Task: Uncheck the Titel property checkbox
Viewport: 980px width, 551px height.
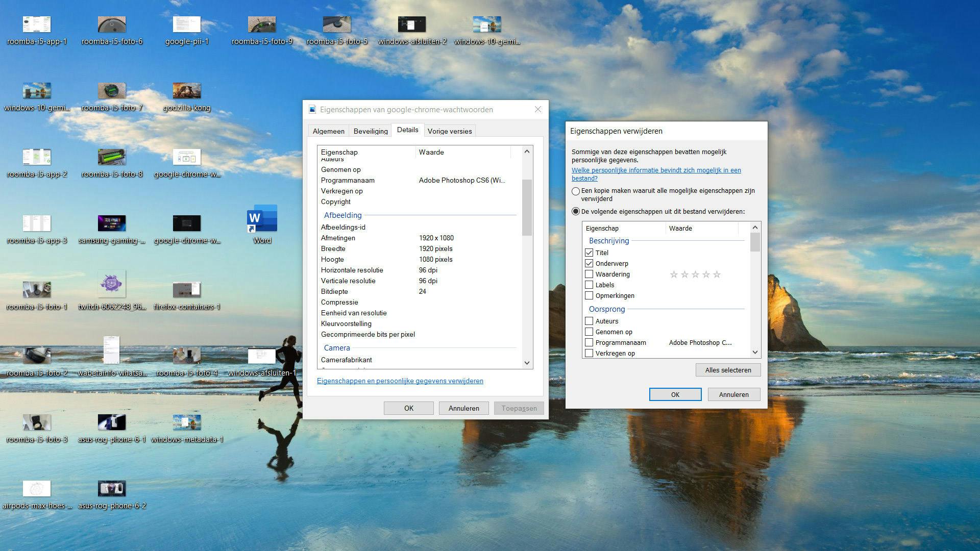Action: 589,253
